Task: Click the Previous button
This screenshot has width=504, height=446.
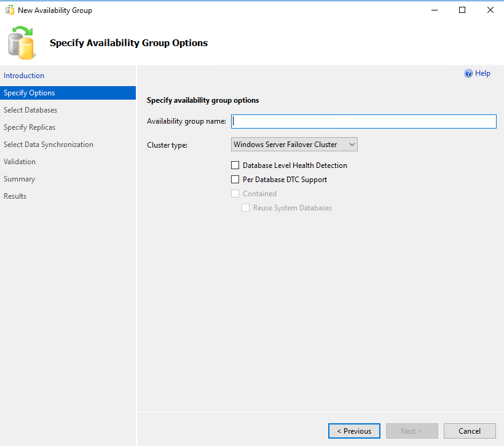Action: click(354, 431)
